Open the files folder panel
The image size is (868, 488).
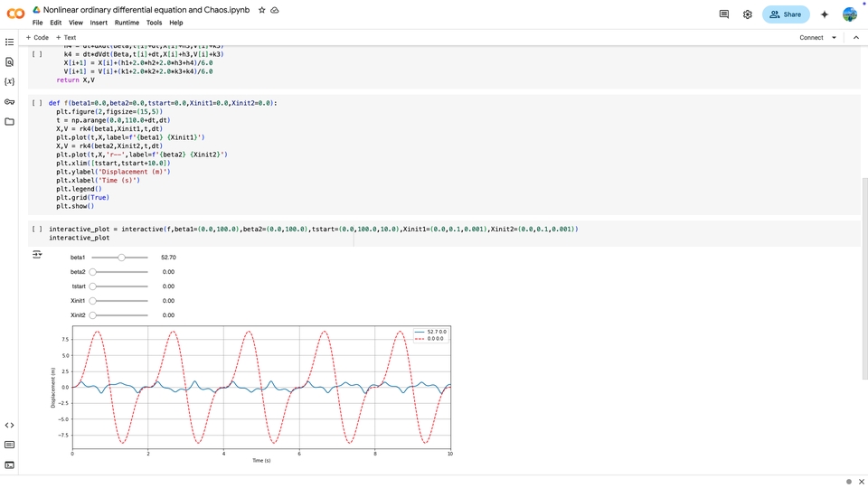(9, 122)
